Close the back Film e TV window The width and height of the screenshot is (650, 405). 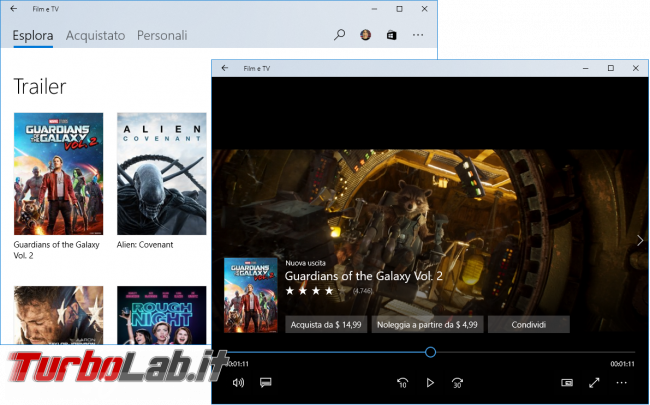(x=424, y=9)
